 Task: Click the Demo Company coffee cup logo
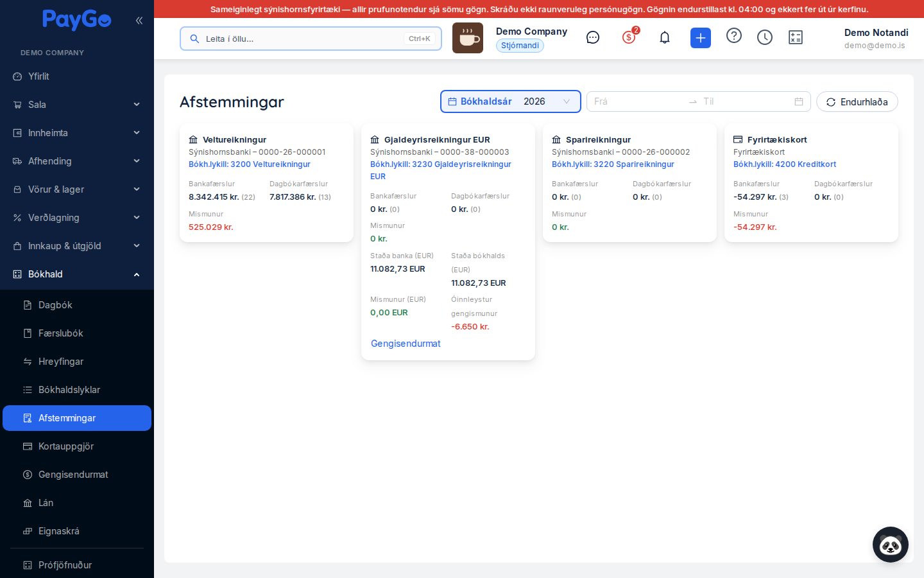pos(468,38)
